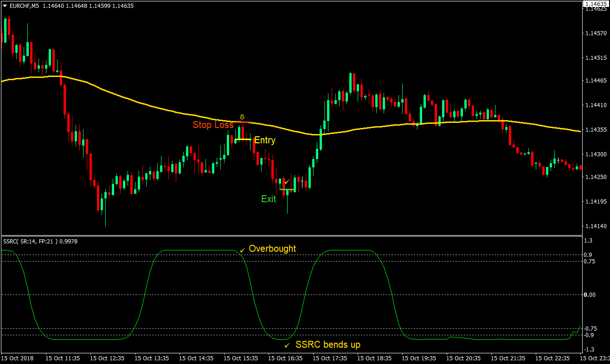
Task: Click the SSRC bends up annotation text
Action: click(x=327, y=345)
